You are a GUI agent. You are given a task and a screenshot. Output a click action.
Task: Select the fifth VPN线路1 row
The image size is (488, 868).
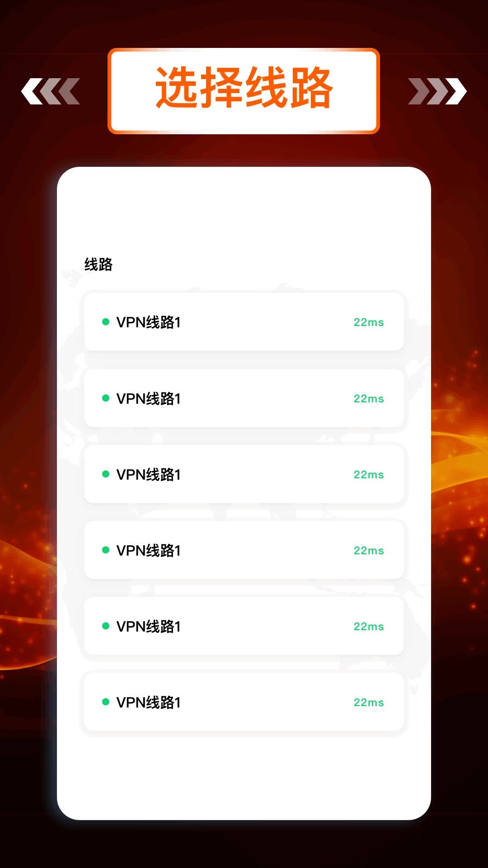pyautogui.click(x=244, y=626)
